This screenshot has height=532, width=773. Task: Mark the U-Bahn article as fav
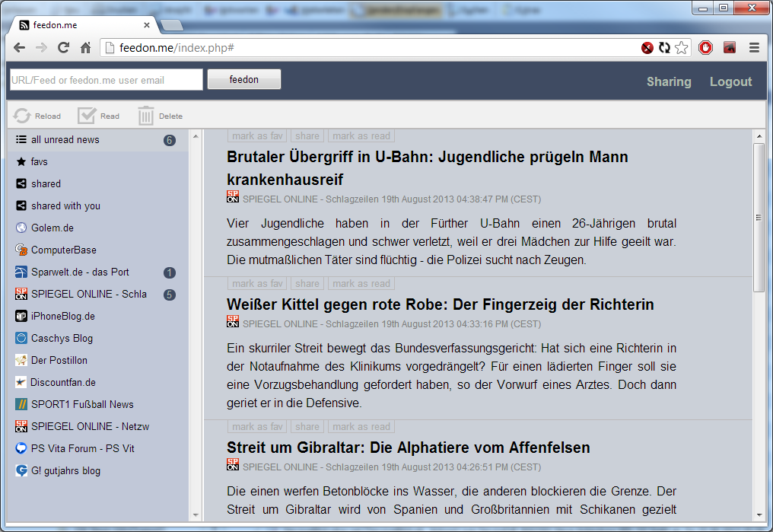point(257,135)
